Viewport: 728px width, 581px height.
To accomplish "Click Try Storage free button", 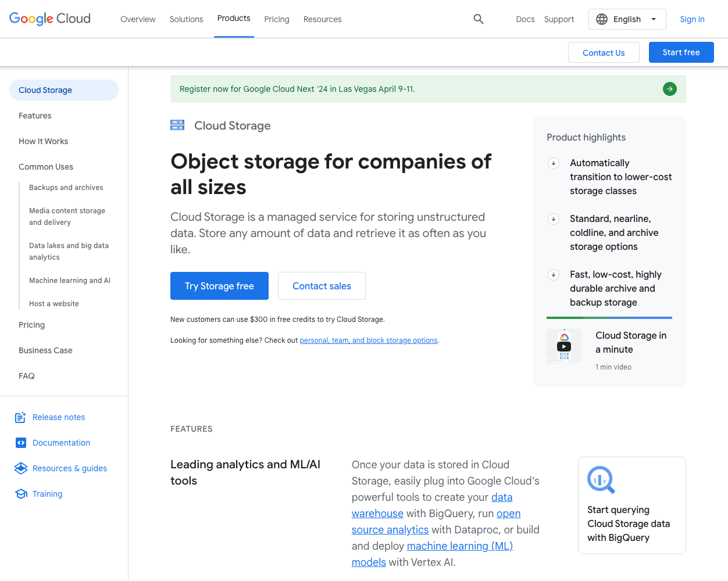I will pyautogui.click(x=219, y=286).
